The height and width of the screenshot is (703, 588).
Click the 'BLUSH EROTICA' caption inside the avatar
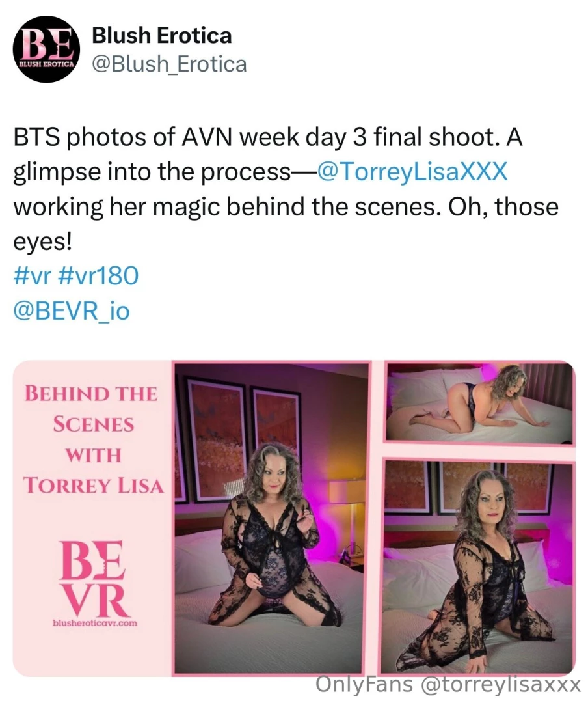point(46,64)
